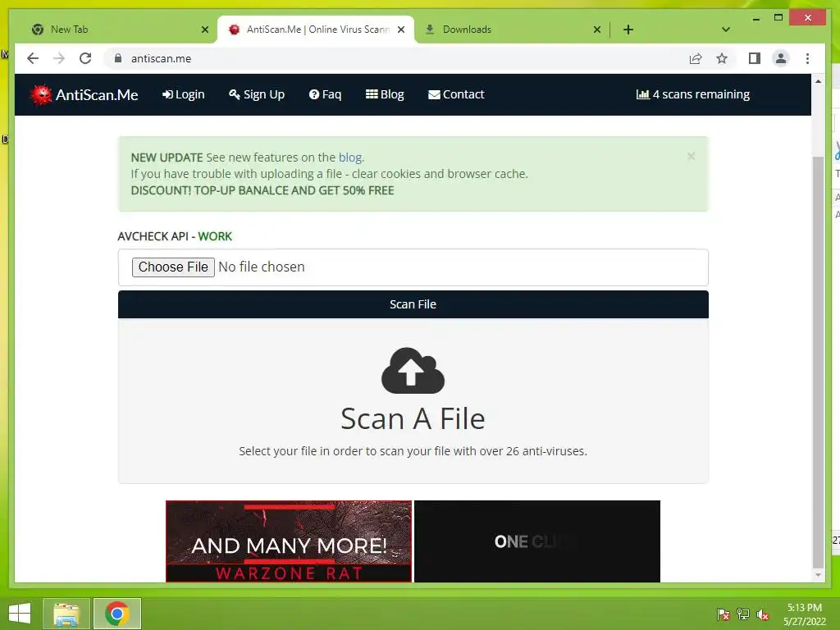Go to the Faq page
This screenshot has height=630, width=840.
coord(325,94)
